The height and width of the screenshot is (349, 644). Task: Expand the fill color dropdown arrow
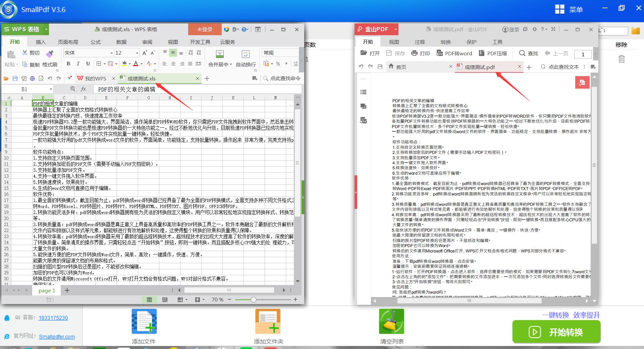point(130,64)
